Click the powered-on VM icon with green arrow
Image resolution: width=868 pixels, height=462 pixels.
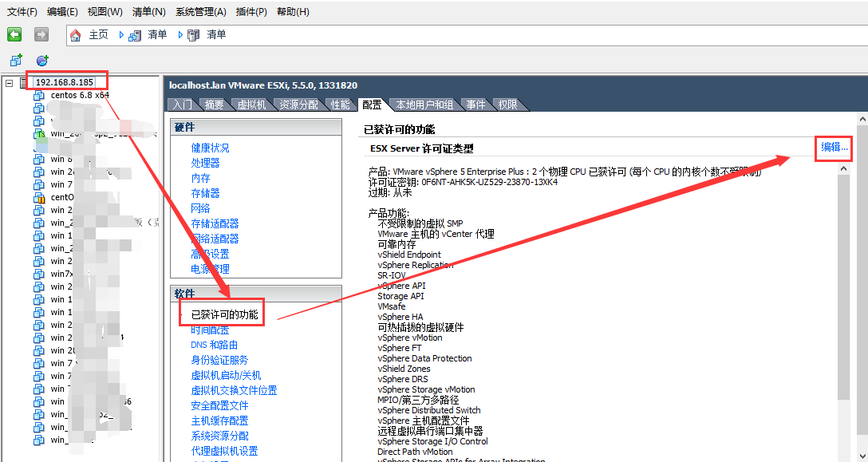point(39,133)
